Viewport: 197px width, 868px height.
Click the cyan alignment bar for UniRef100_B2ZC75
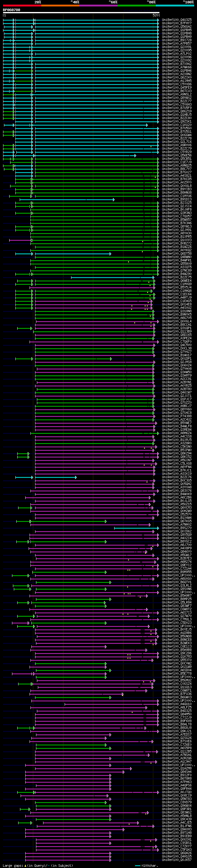pyautogui.click(x=113, y=277)
